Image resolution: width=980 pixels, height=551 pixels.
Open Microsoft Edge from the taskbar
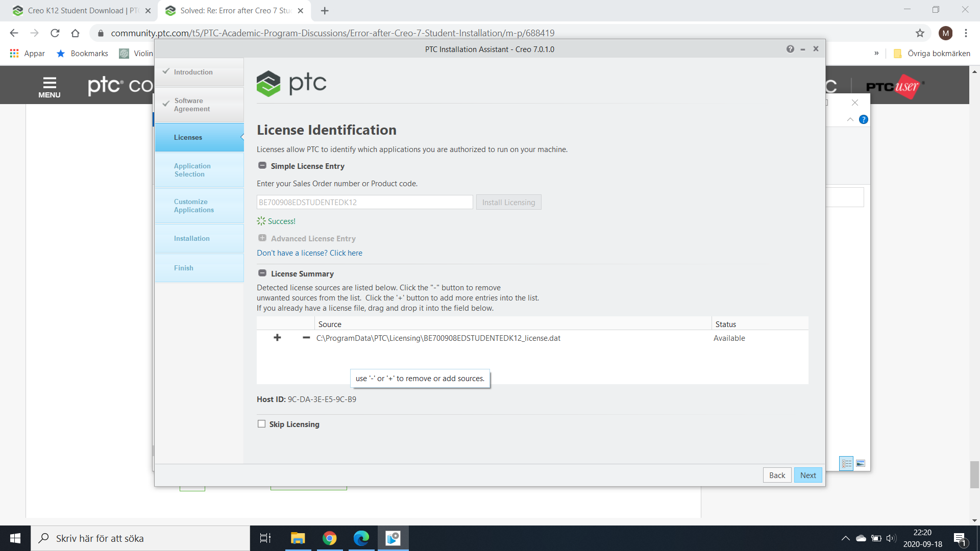pos(361,538)
